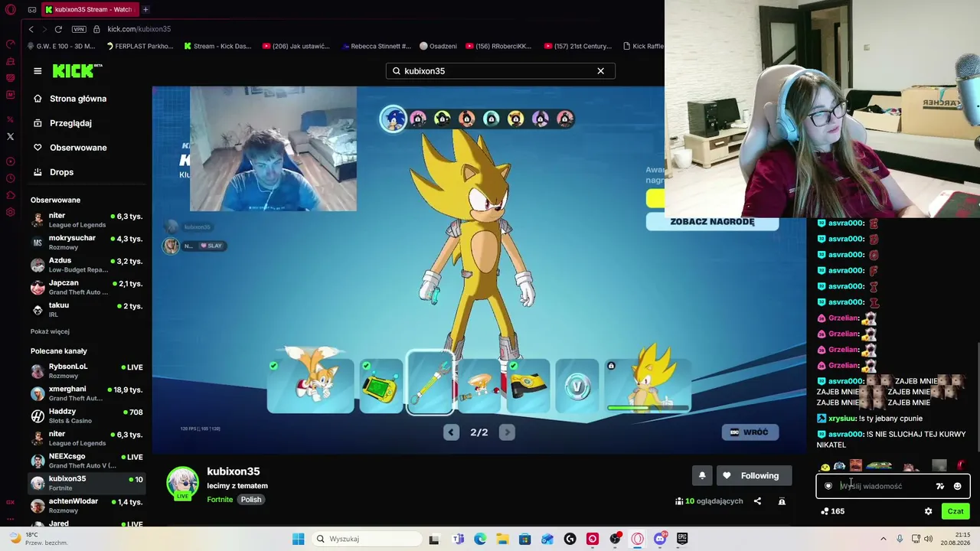Open Microsoft Teams from taskbar
The image size is (980, 551).
pos(458,539)
